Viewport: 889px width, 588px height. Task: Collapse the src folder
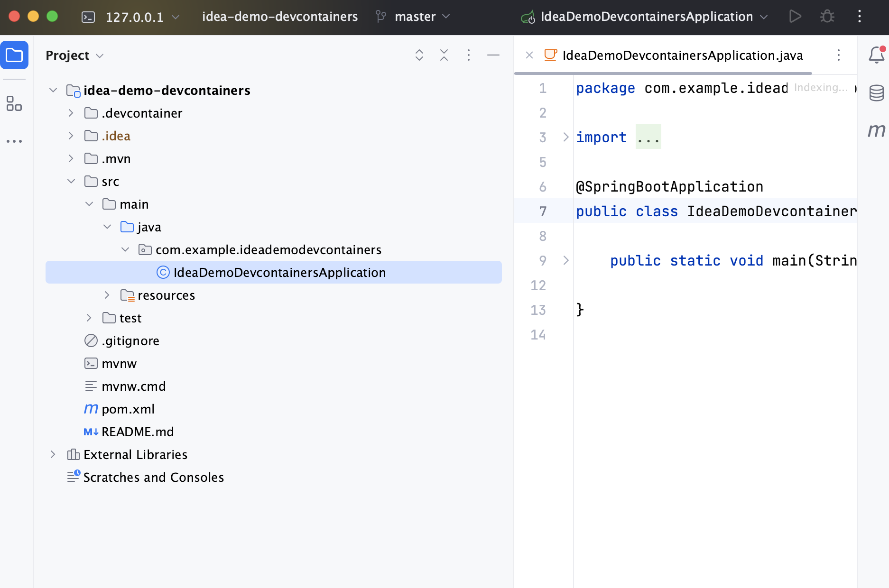(x=71, y=181)
